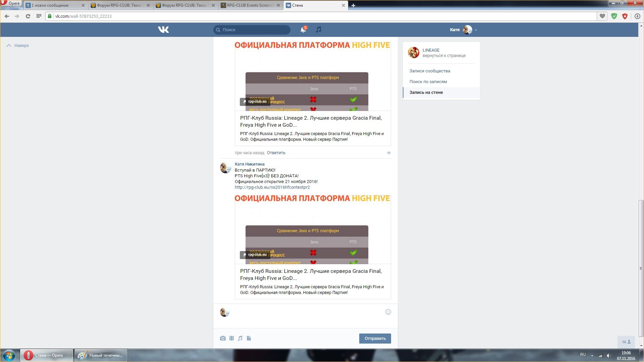Toggle the red ad-blocker shield icon
The image size is (644, 362).
tap(625, 16)
